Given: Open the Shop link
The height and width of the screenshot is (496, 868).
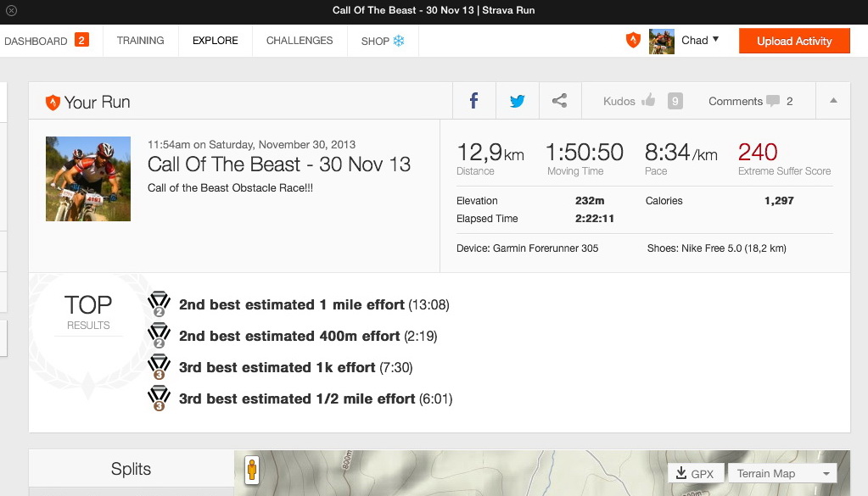Looking at the screenshot, I should point(383,41).
